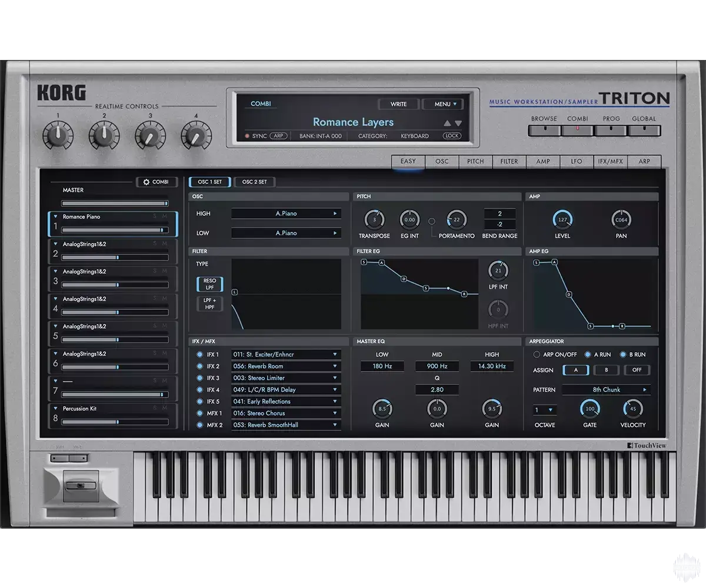Select the RESO LPF filter type

(209, 284)
